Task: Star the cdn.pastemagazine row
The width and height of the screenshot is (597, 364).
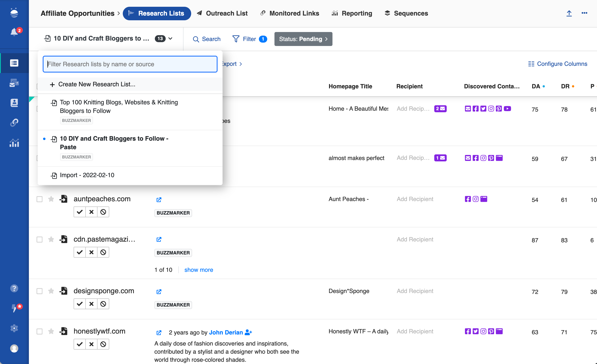Action: (51, 240)
